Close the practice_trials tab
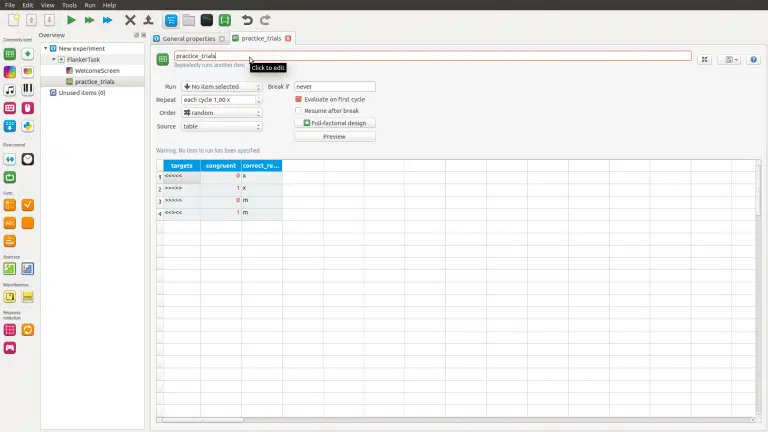The width and height of the screenshot is (768, 432). point(288,38)
